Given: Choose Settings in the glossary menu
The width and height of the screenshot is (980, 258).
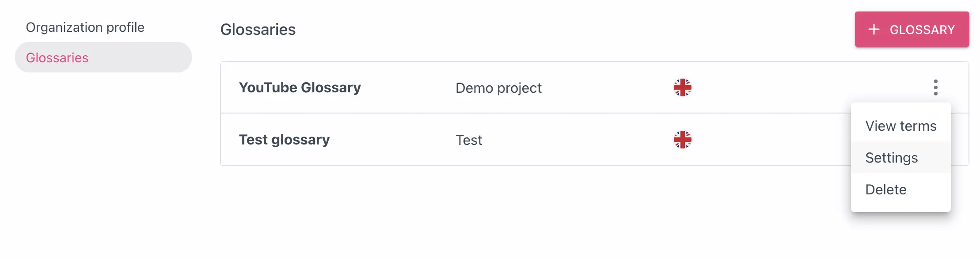Looking at the screenshot, I should tap(891, 158).
